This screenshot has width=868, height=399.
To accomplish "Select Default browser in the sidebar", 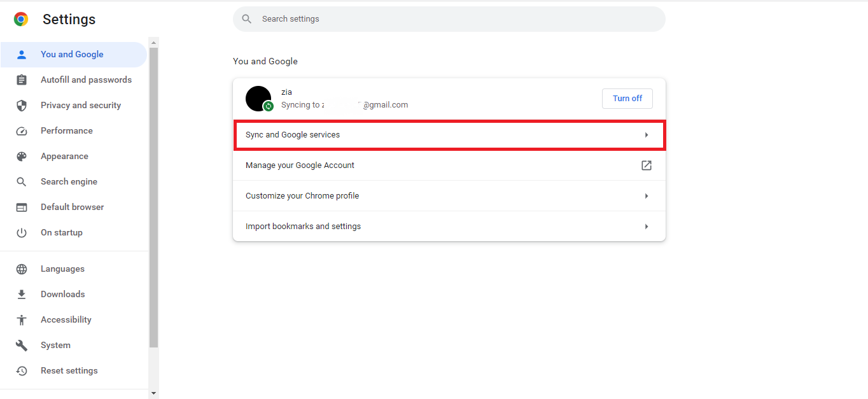I will (x=72, y=207).
